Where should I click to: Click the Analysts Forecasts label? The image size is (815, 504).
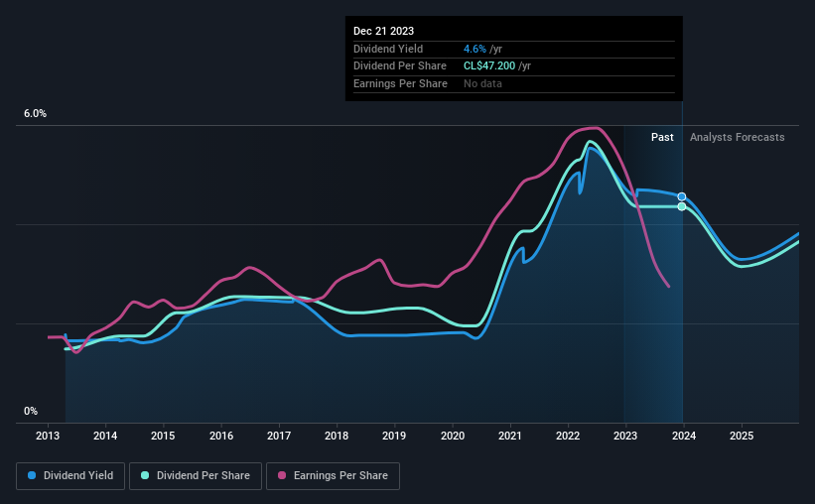(737, 137)
